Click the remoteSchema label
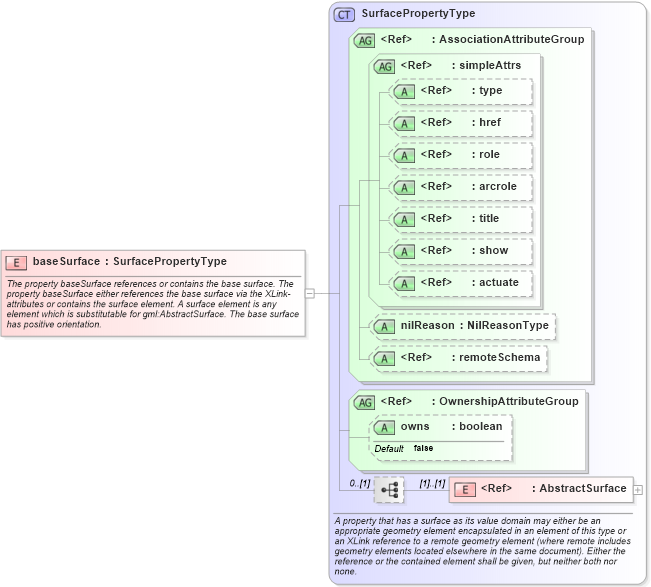Viewport: 651px width, 587px height. 499,357
